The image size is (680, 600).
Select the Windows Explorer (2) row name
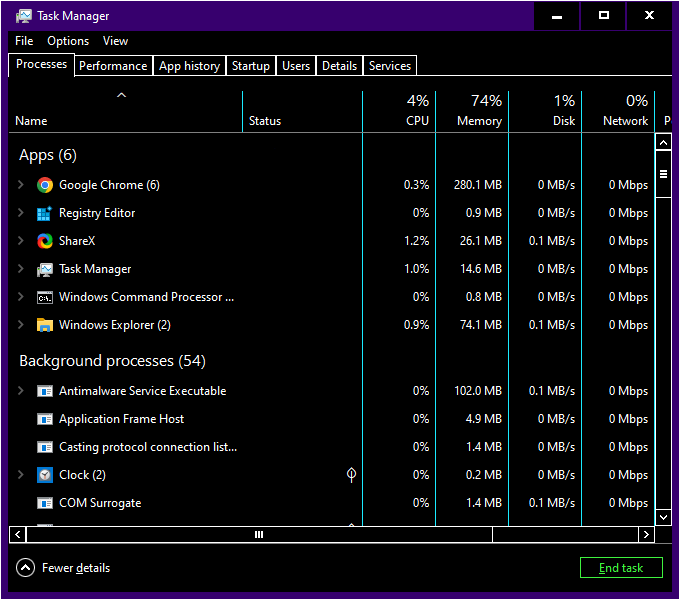click(115, 325)
